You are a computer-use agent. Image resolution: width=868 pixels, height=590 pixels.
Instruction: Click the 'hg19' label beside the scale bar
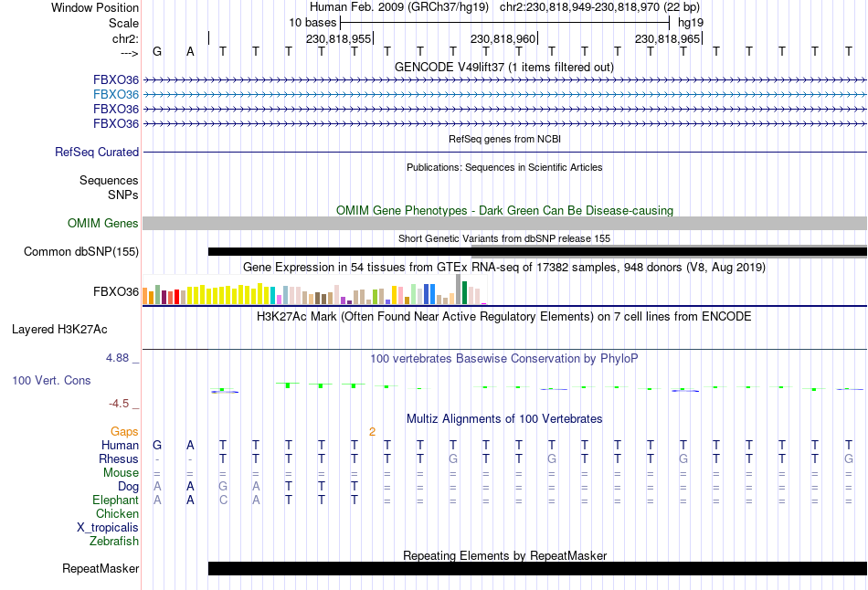[x=691, y=23]
